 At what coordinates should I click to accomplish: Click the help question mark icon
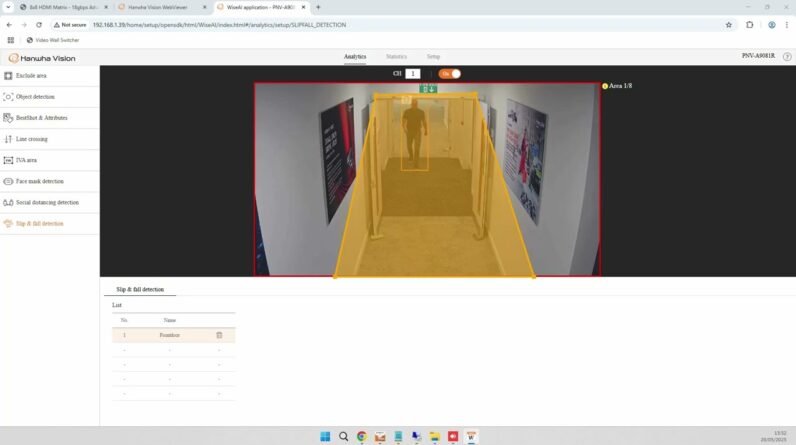[x=787, y=56]
